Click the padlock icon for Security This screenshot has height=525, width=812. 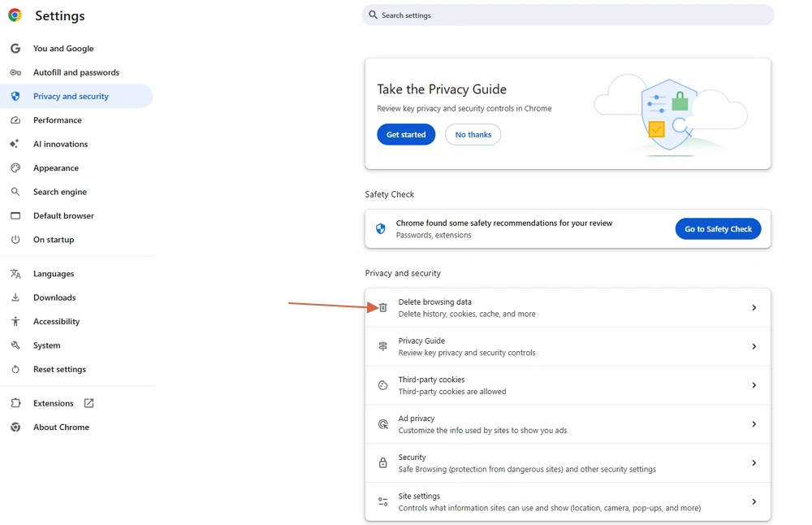[x=382, y=462]
